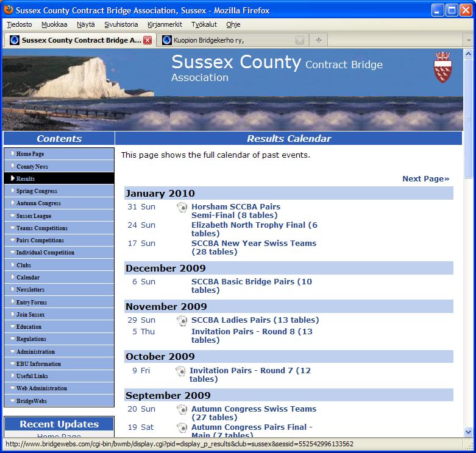Open Autumn Congress Swiss Teams results
Screen dimensions: 476x453
tap(254, 413)
